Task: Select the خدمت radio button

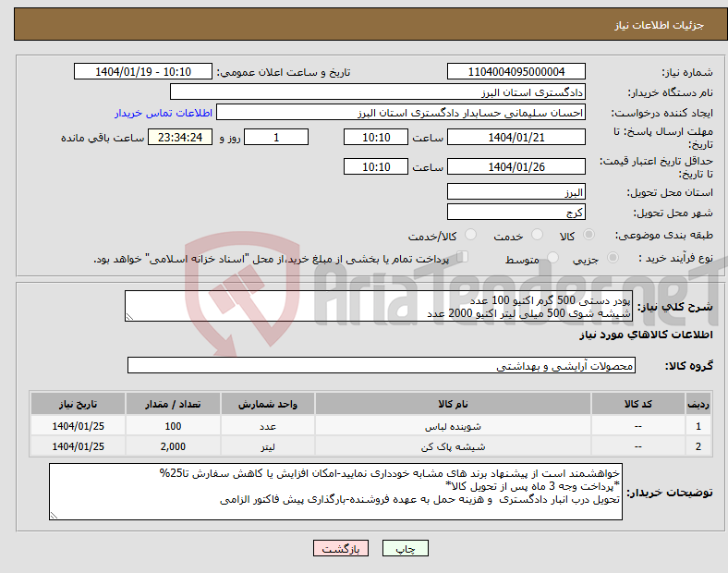Action: pyautogui.click(x=537, y=235)
